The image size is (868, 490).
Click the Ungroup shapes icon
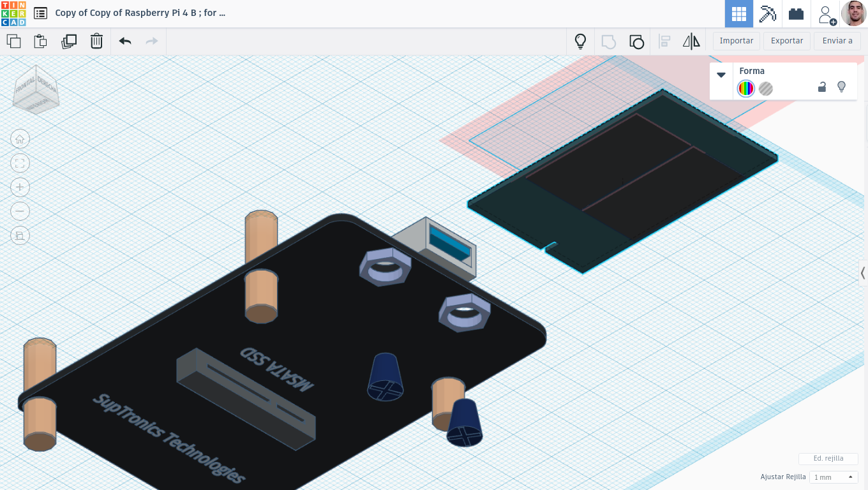[636, 41]
